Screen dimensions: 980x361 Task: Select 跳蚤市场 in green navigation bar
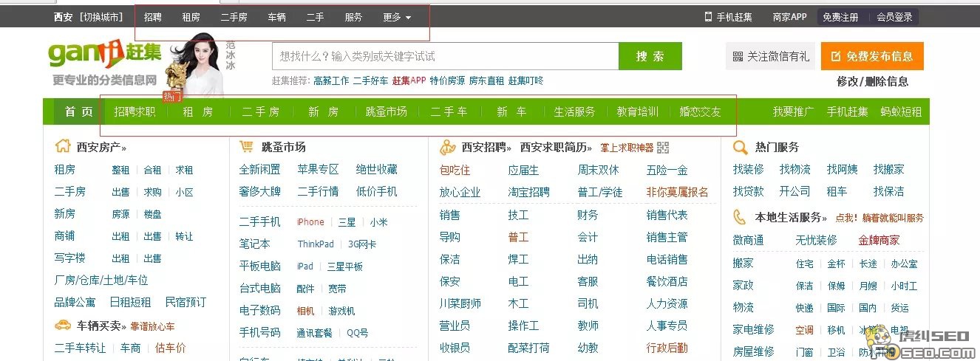click(387, 111)
